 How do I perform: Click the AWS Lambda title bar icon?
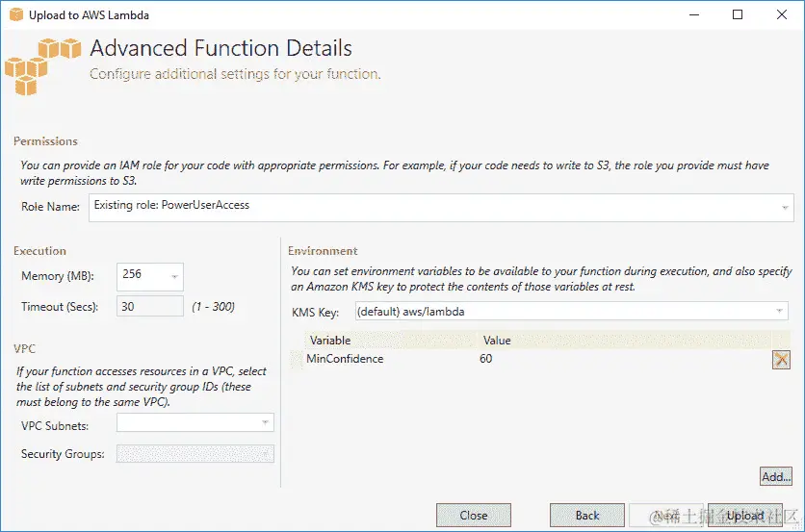tap(16, 14)
